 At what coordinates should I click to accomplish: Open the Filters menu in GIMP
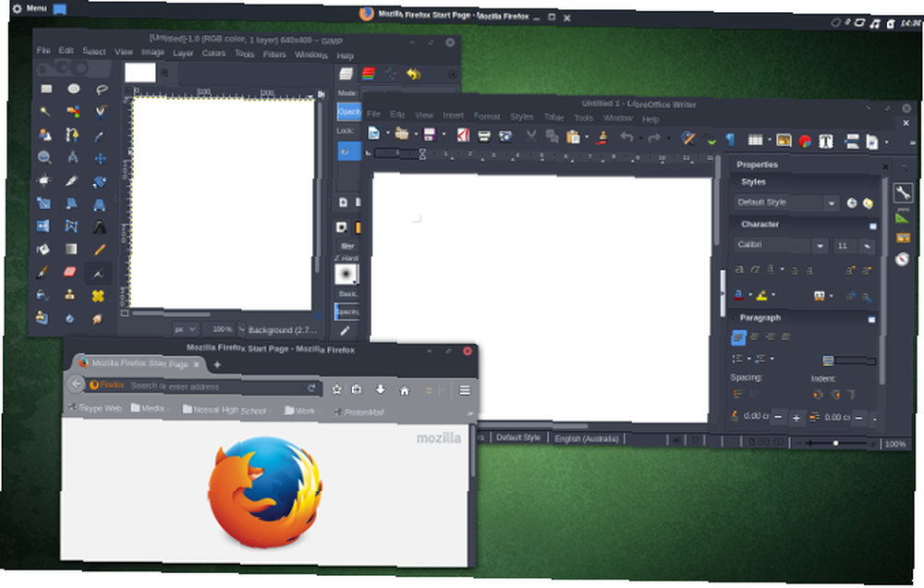tap(274, 55)
